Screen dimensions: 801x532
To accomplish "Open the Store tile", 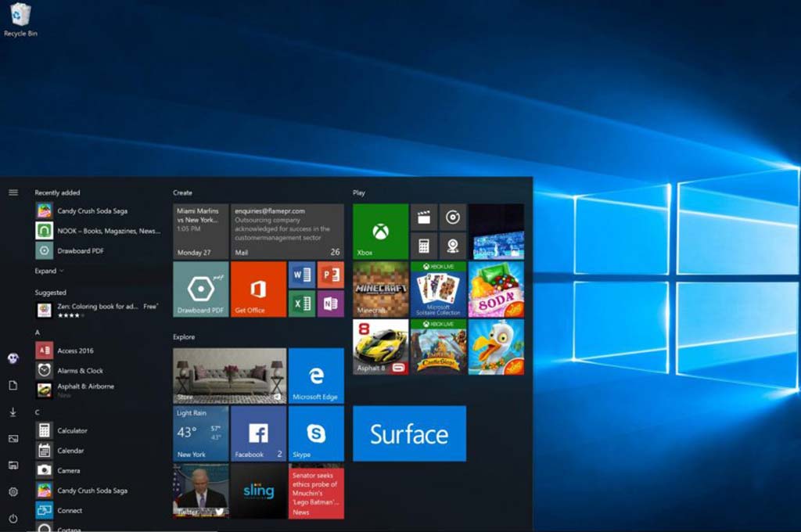I will (x=230, y=376).
